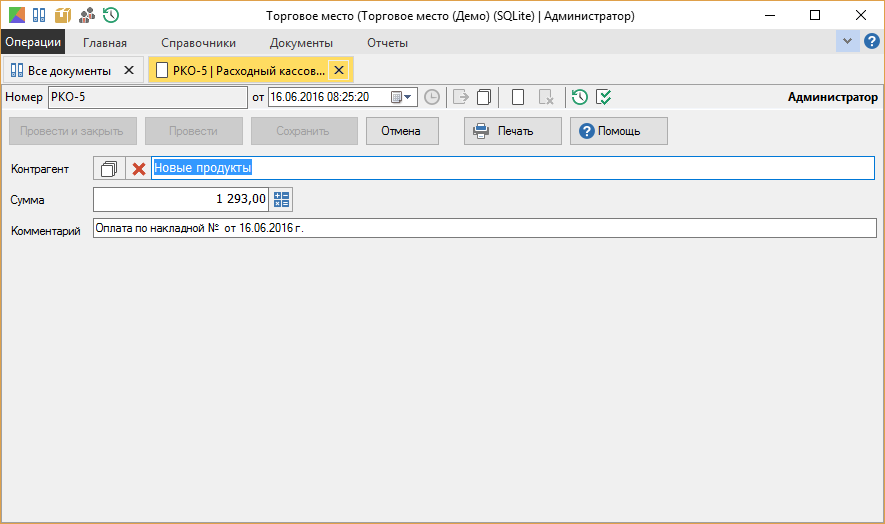Click the Сумма label
Screen dimensions: 885x524
click(x=27, y=200)
